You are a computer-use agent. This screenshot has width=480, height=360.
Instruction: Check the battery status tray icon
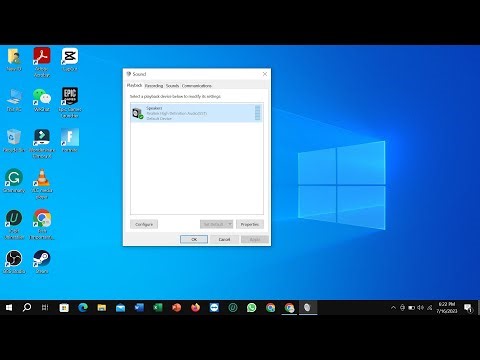(x=412, y=308)
